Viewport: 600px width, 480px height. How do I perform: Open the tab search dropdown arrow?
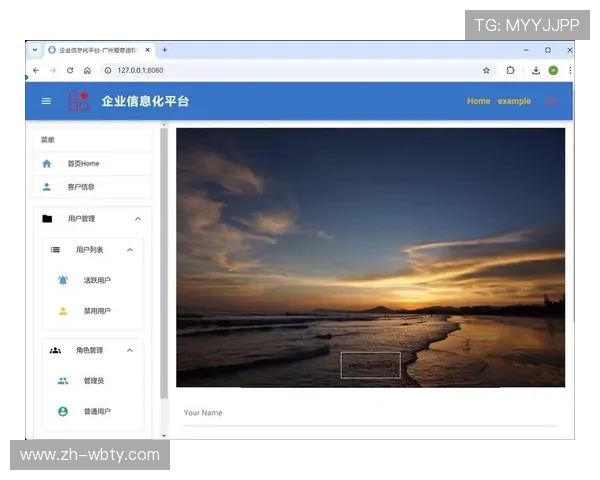[x=35, y=50]
